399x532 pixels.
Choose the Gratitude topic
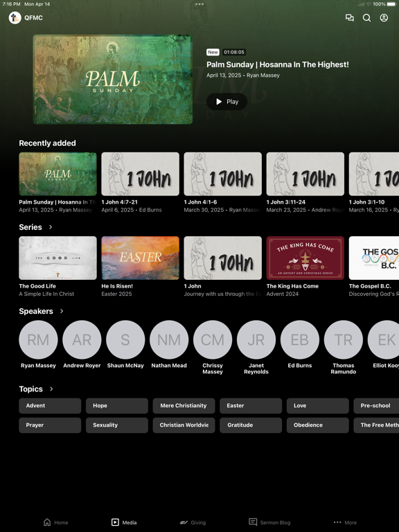[251, 425]
